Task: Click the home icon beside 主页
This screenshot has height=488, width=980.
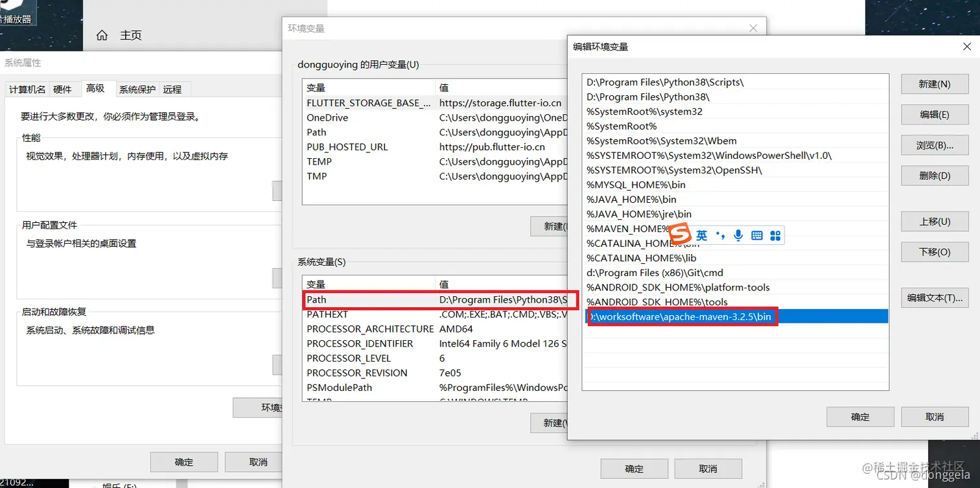Action: pyautogui.click(x=102, y=36)
